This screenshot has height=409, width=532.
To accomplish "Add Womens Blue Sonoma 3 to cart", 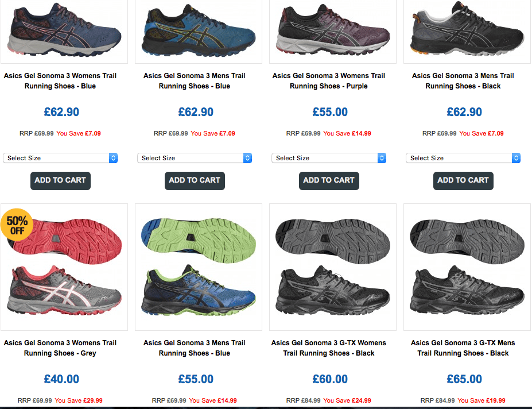I will pos(60,181).
